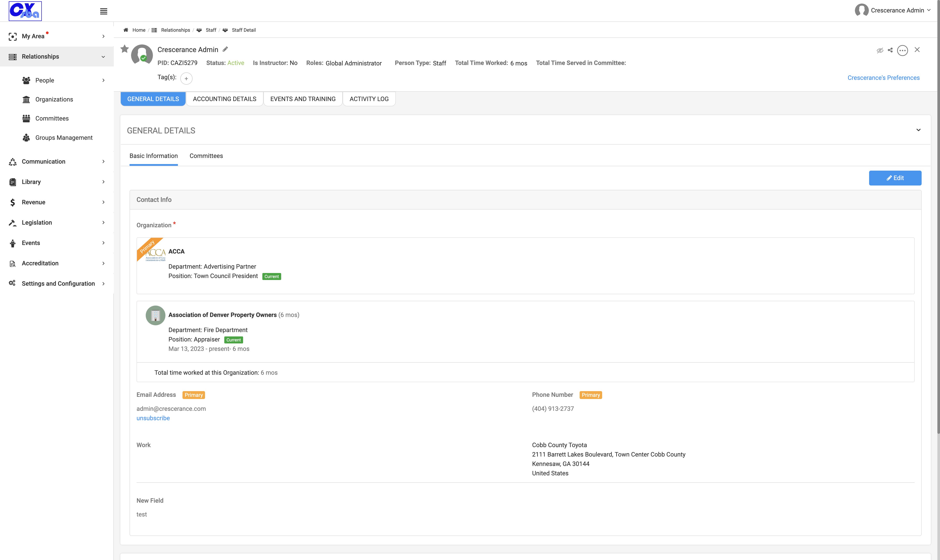Add a tag with the plus icon

186,79
